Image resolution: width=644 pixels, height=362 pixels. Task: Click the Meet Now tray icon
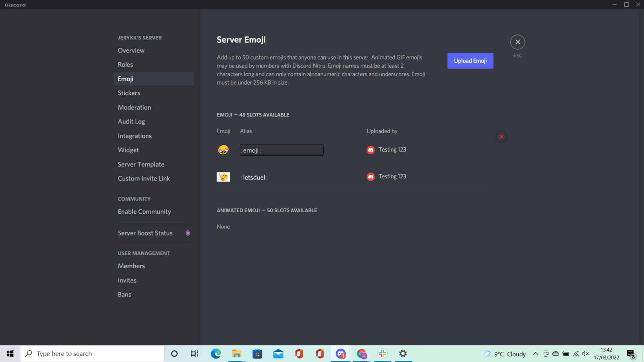tap(546, 354)
